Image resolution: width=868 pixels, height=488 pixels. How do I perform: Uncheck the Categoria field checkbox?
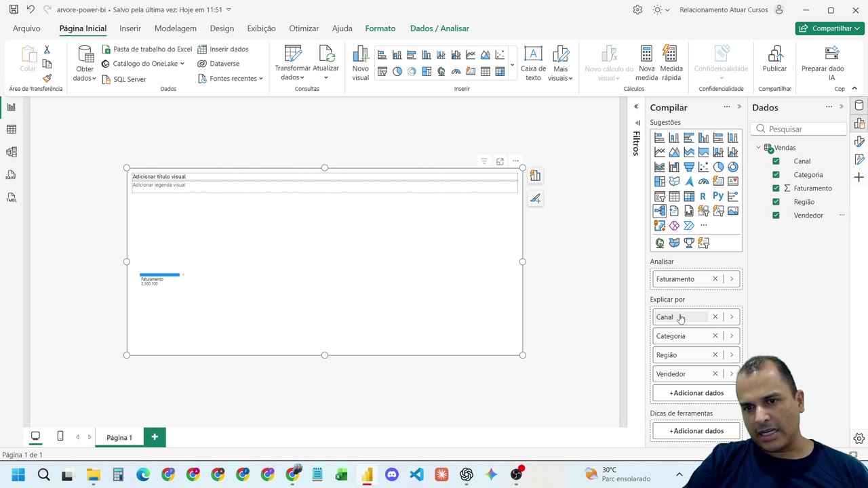click(776, 175)
